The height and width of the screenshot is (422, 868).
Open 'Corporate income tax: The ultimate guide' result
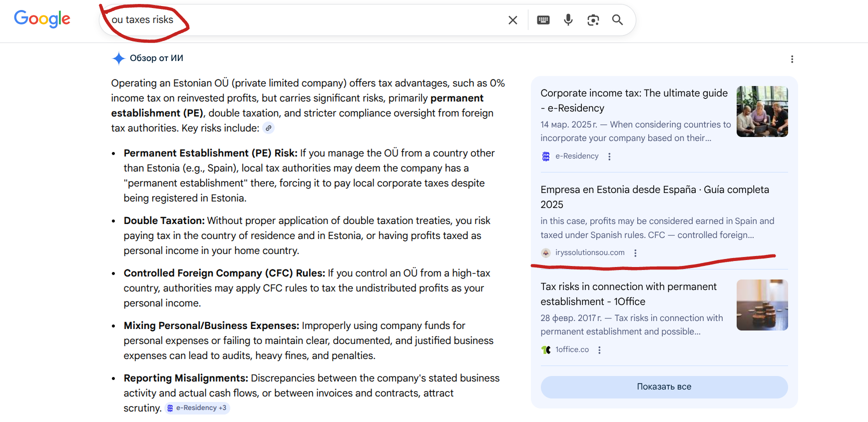(x=634, y=100)
